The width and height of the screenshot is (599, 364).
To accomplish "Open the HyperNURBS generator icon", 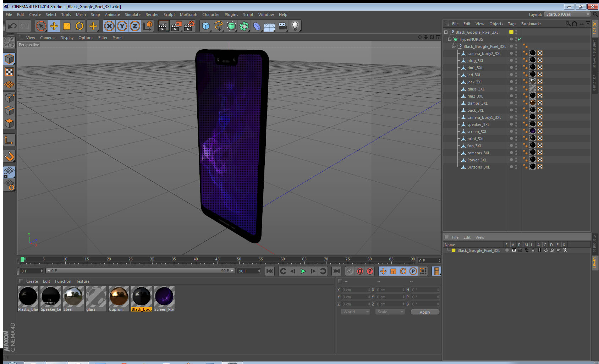I will [x=231, y=26].
